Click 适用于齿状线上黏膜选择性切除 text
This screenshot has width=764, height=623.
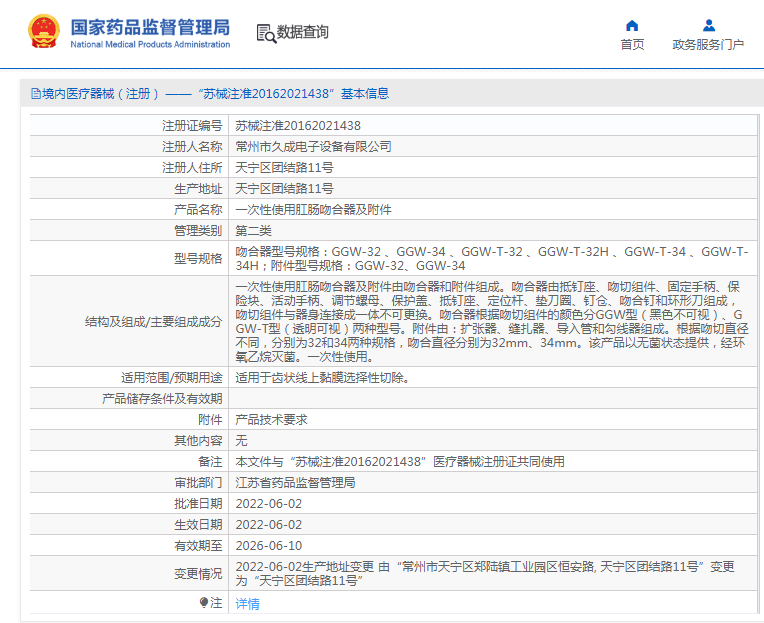[x=322, y=378]
